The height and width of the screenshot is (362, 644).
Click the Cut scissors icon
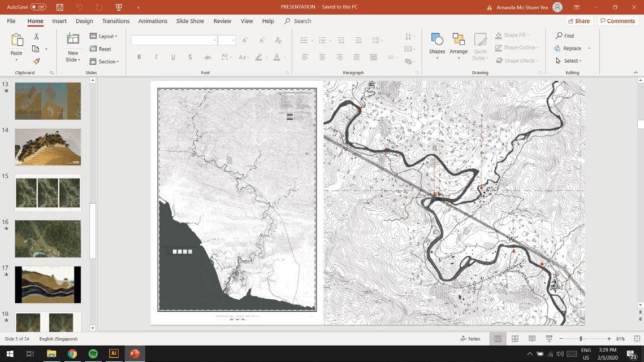pos(37,37)
